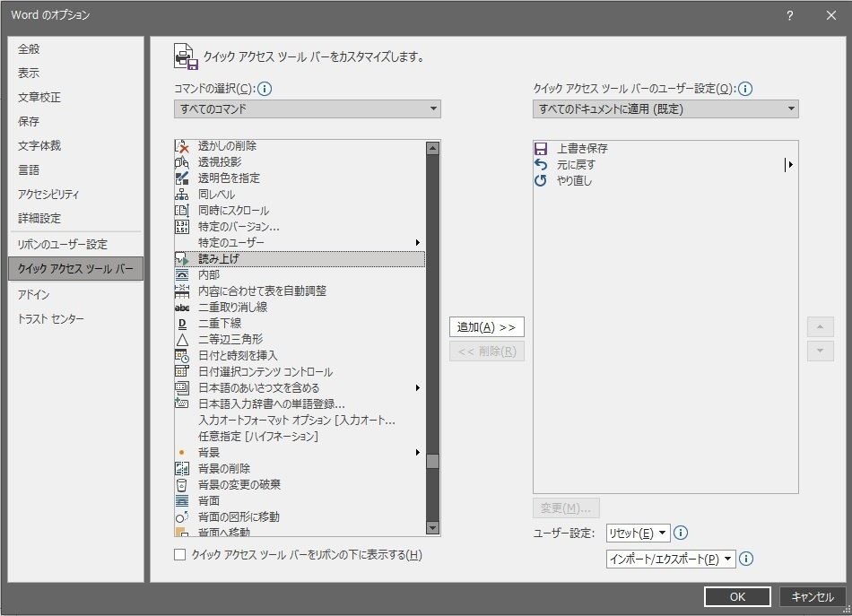Image resolution: width=852 pixels, height=616 pixels.
Task: Click the info icon beside コマンドの選択
Action: coord(265,89)
